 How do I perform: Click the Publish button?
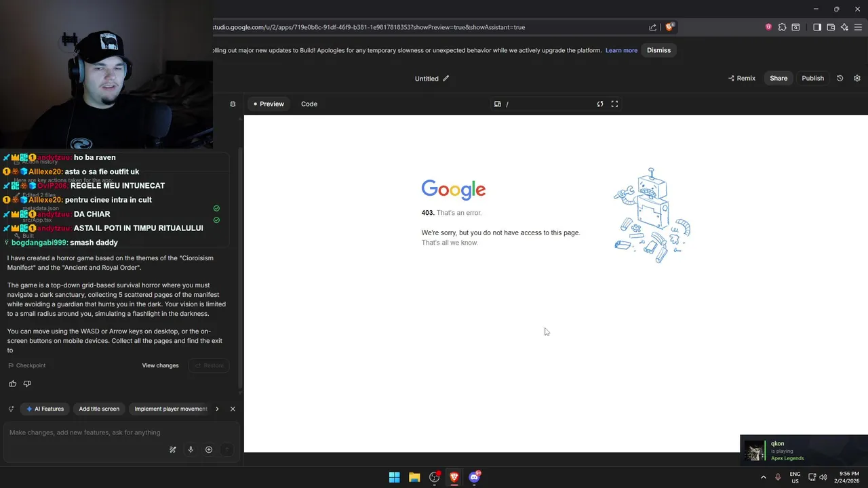(812, 78)
